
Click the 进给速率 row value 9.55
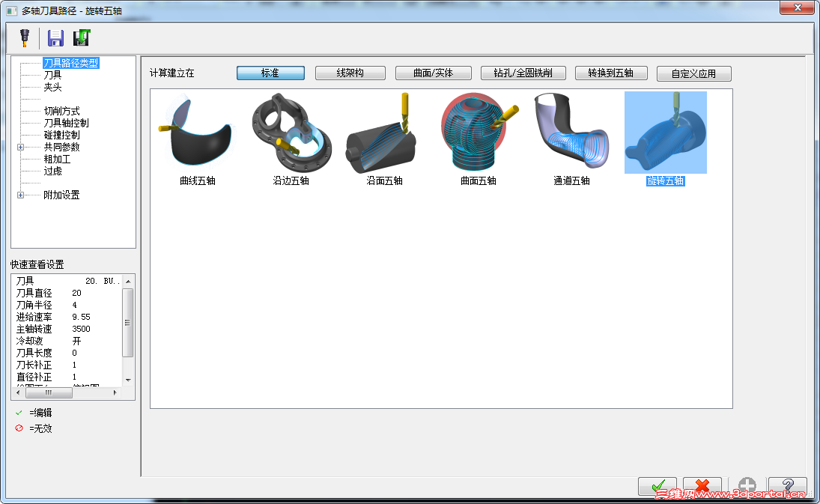click(x=81, y=318)
